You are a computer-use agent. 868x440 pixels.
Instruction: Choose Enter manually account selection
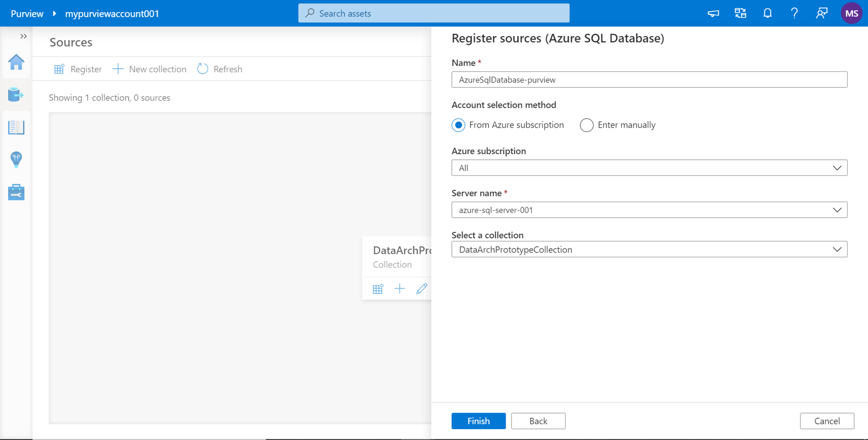pyautogui.click(x=586, y=125)
